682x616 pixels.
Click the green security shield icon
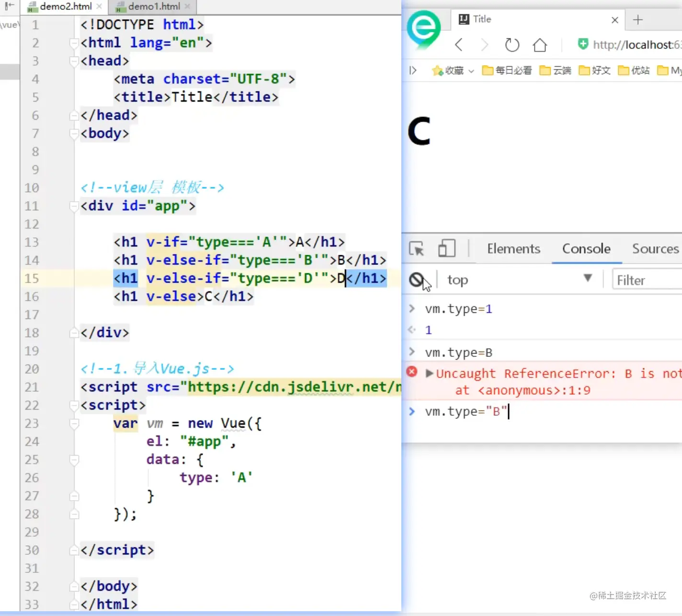(583, 44)
